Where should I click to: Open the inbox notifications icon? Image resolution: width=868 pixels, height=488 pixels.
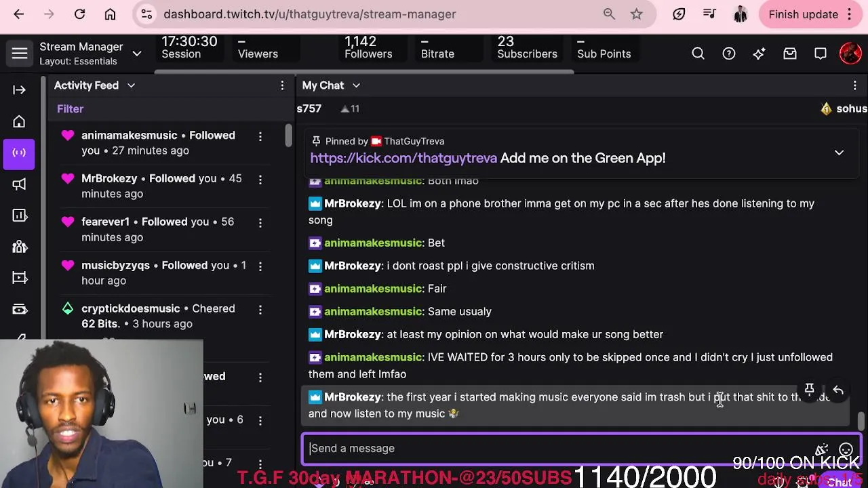point(789,54)
